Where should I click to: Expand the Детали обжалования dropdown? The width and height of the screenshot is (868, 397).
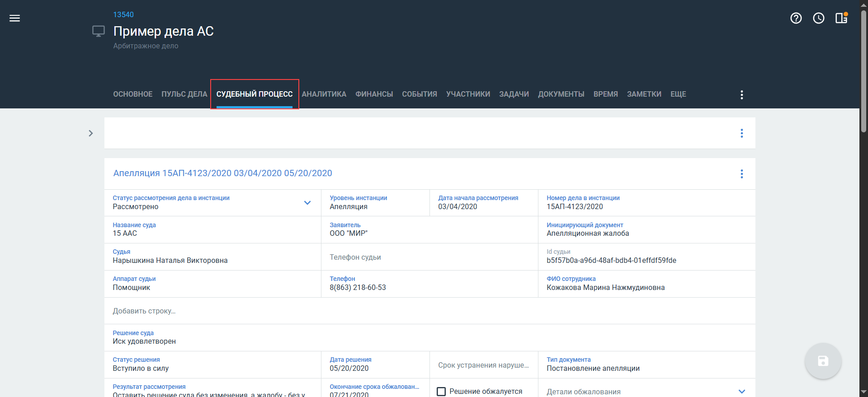pyautogui.click(x=741, y=392)
